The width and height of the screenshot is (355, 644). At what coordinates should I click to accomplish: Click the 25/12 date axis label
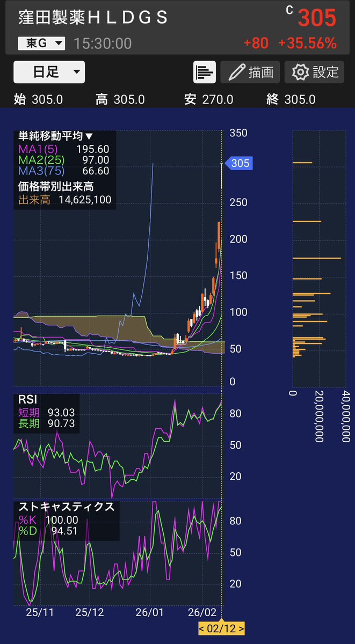[89, 612]
